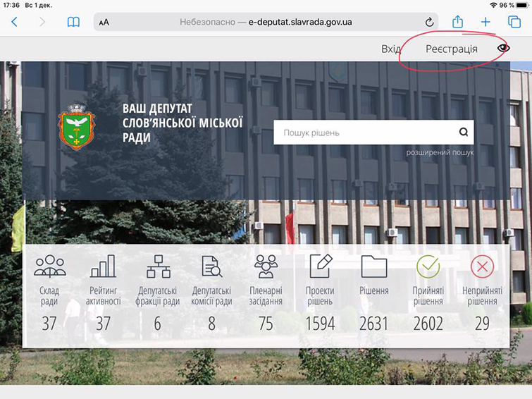View Неприйняті рішення red cross icon

[483, 266]
